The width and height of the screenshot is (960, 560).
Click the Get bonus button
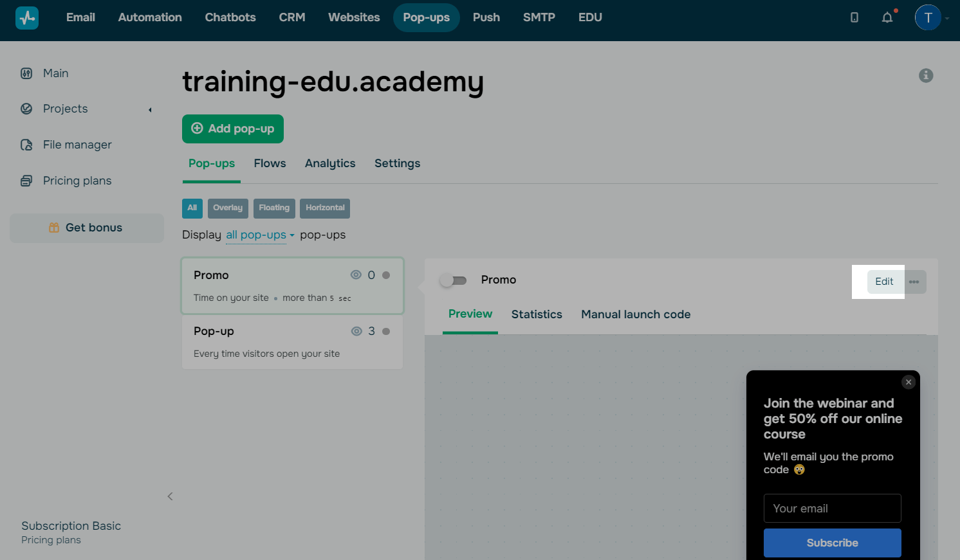click(87, 228)
